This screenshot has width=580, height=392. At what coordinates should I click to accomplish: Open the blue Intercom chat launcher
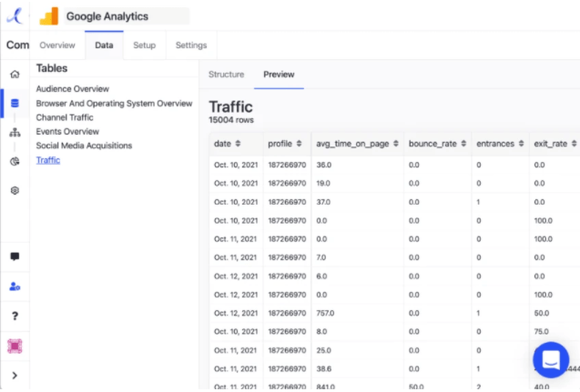tap(550, 359)
